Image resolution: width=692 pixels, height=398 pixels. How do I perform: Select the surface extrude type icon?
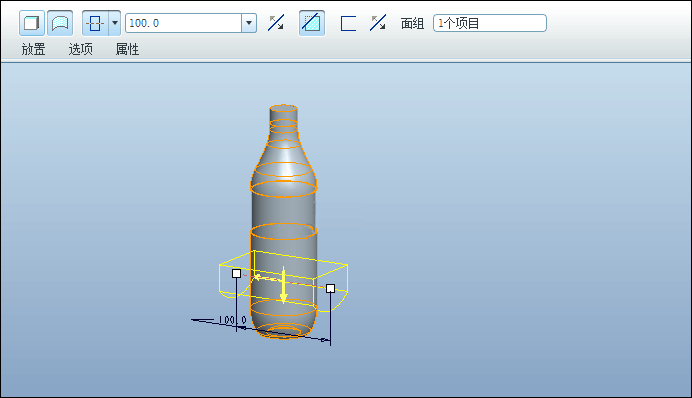(60, 23)
